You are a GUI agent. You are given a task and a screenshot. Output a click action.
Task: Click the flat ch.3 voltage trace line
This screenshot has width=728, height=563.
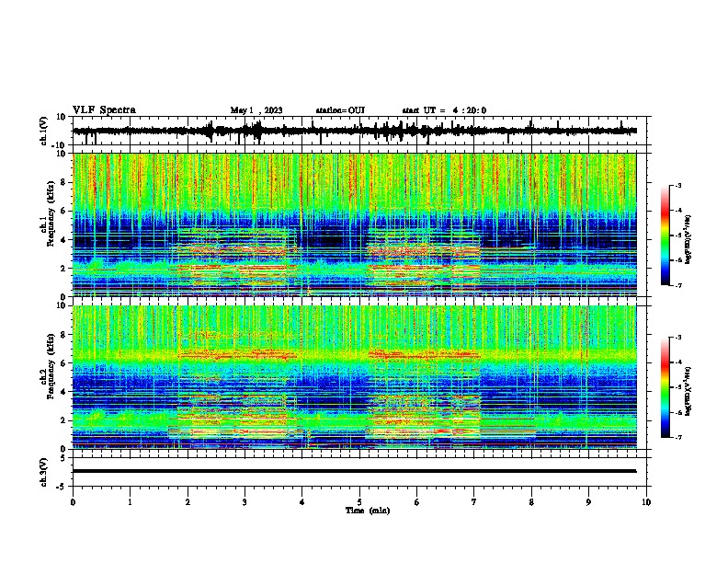click(x=354, y=471)
